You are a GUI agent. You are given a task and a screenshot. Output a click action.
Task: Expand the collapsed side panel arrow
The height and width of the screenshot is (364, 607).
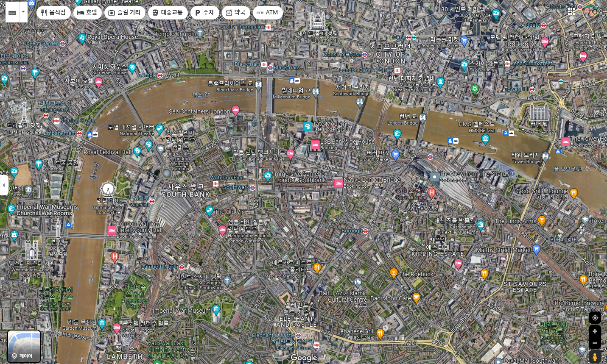[4, 185]
